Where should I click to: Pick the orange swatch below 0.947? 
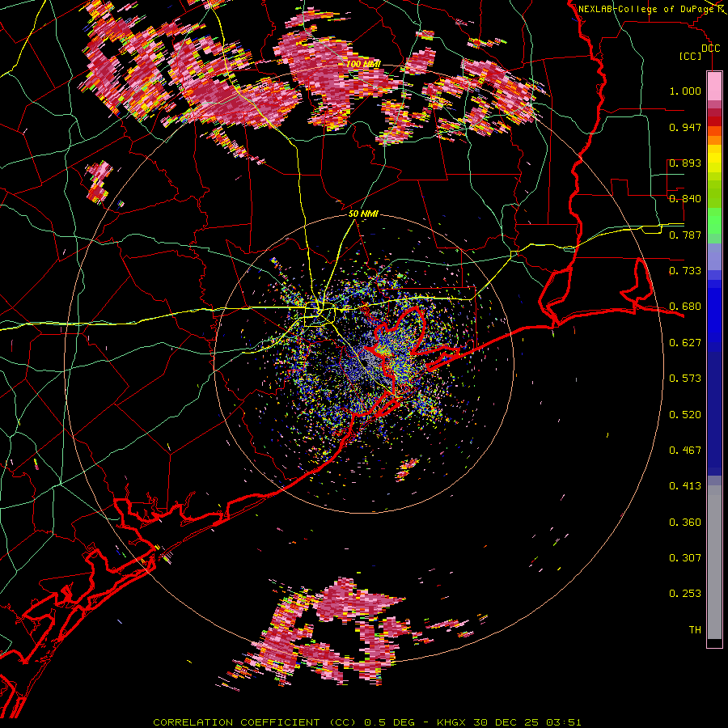(714, 140)
